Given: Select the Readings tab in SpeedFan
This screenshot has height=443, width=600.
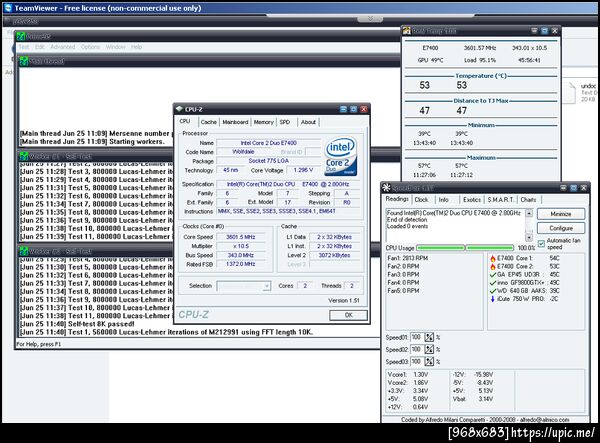Looking at the screenshot, I should tap(397, 199).
